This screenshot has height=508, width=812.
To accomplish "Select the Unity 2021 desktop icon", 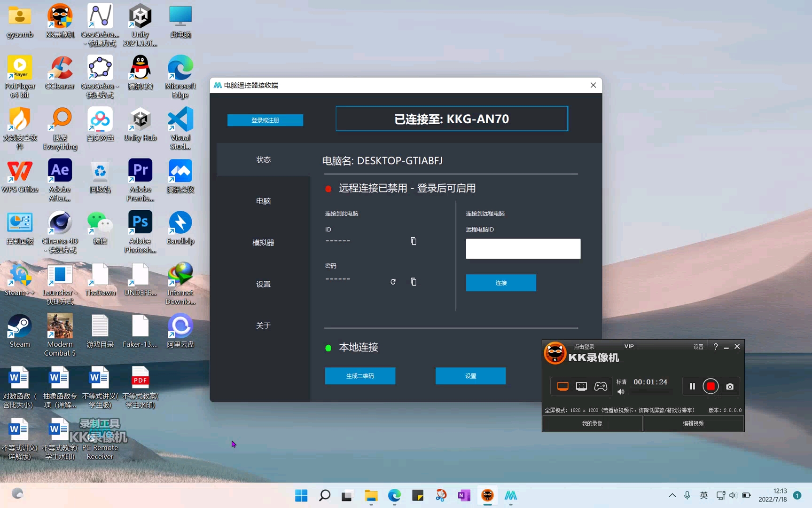I will [x=140, y=25].
